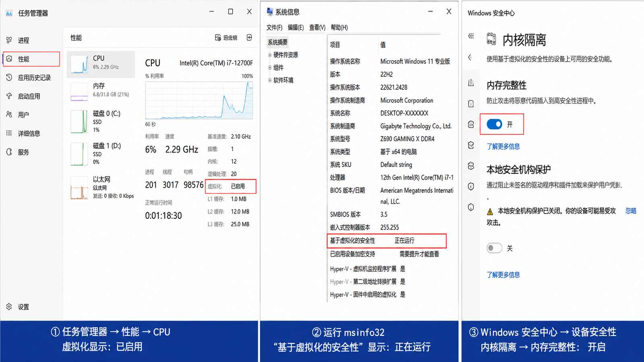Click uptime 0:01:18:30
This screenshot has height=362, width=644.
[x=163, y=216]
